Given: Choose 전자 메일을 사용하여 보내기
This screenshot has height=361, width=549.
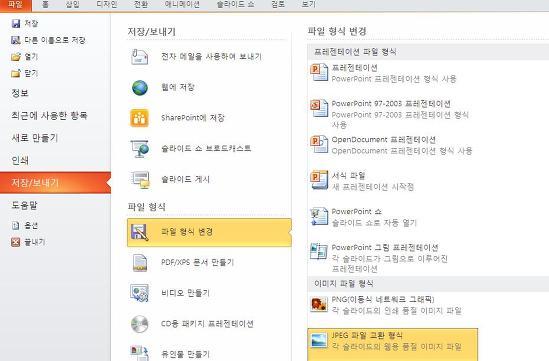Looking at the screenshot, I should click(x=209, y=57).
